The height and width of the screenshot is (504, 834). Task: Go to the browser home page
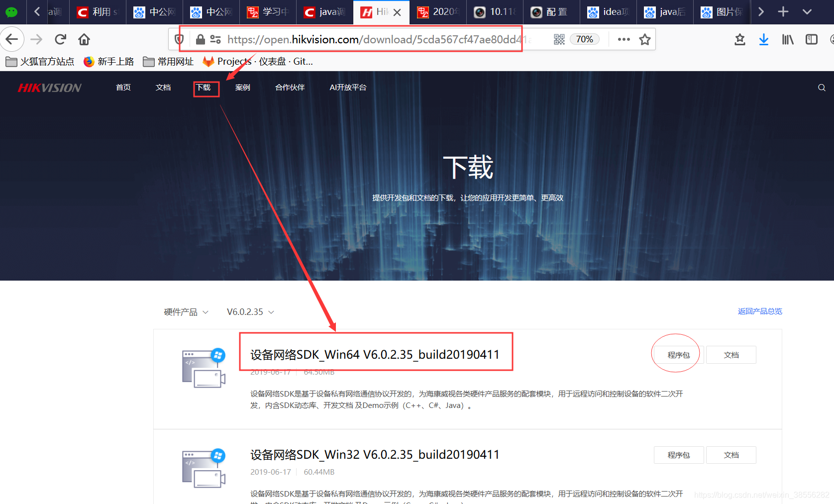84,39
